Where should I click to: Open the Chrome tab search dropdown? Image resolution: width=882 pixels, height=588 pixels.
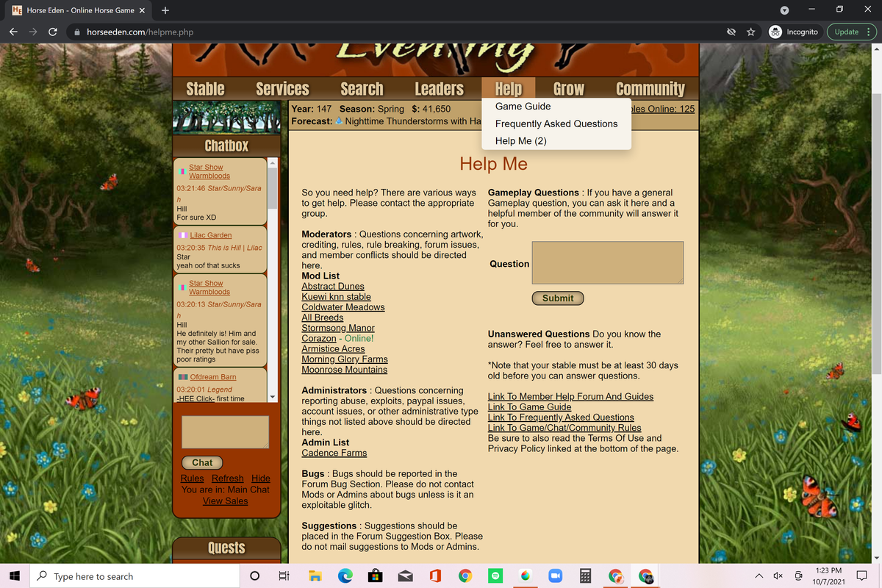784,10
